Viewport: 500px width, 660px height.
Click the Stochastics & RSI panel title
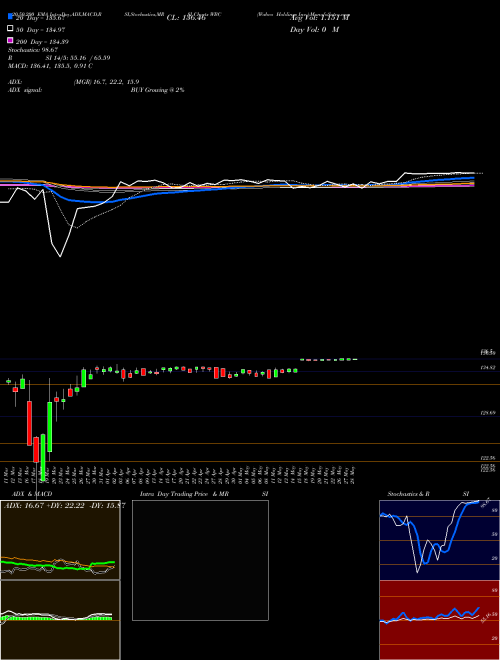coord(428,494)
